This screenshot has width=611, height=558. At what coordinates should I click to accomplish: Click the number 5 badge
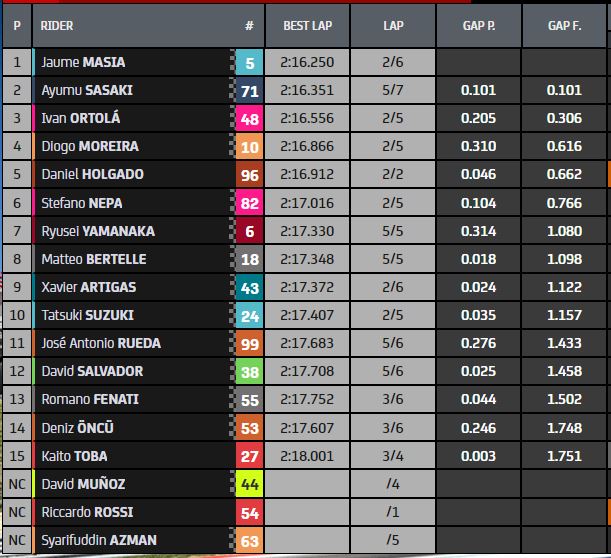[x=251, y=62]
